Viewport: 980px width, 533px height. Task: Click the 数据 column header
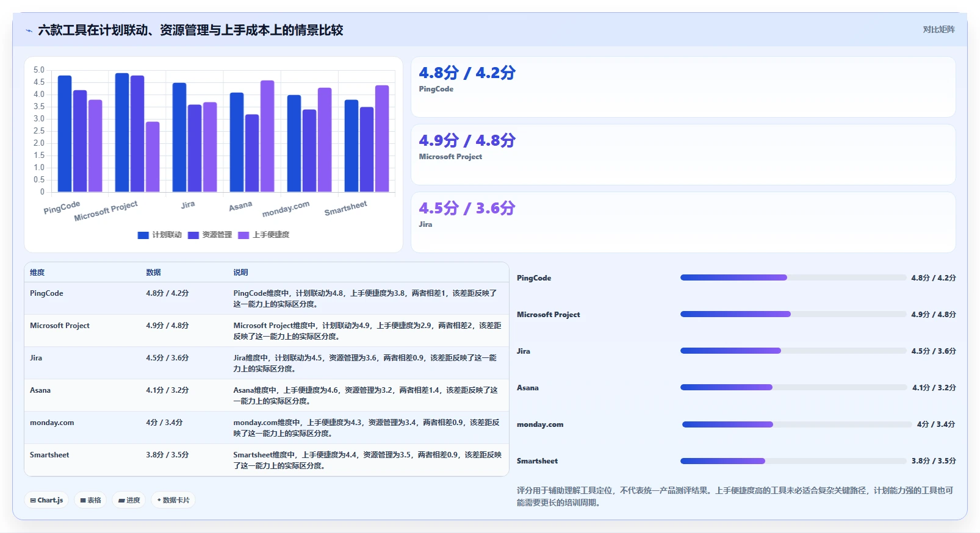153,273
